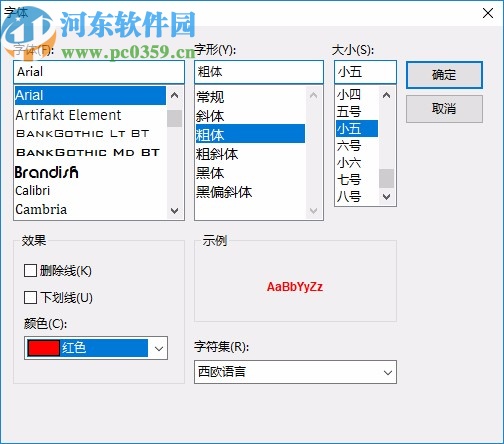Select 黑体 font style
Viewport: 504px width, 444px height.
[x=250, y=173]
